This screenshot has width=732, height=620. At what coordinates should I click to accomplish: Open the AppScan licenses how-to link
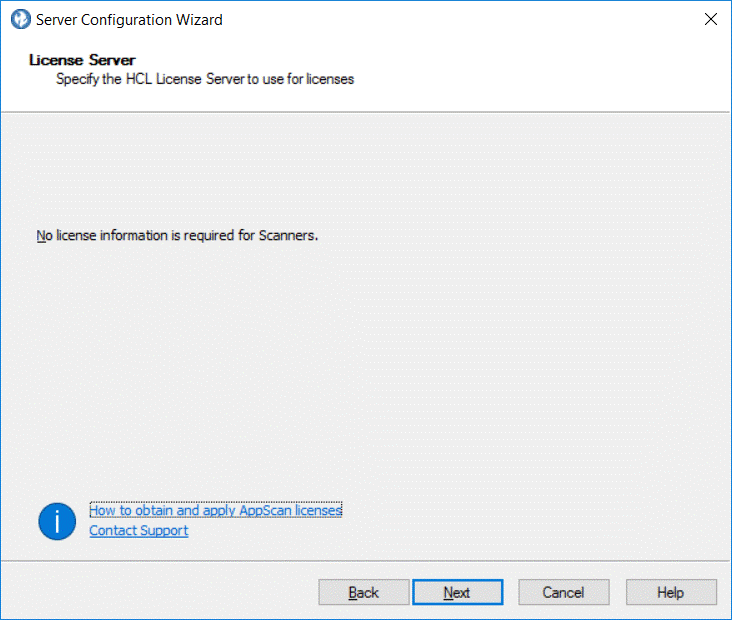215,510
